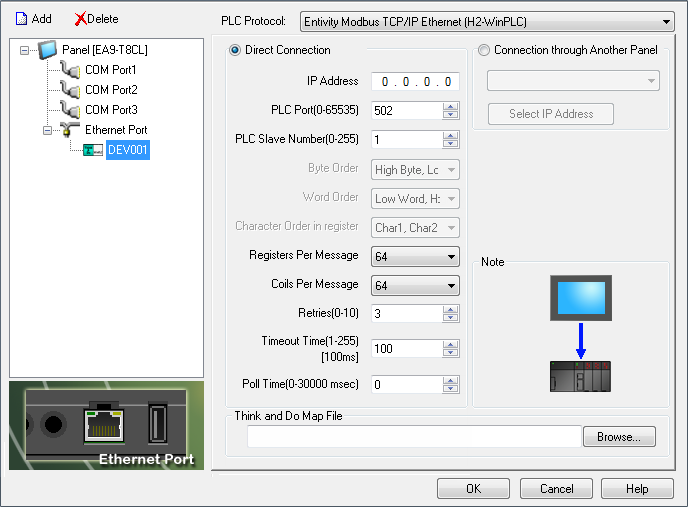Select the Panel [EA9-T8CL] tree node
The width and height of the screenshot is (688, 507).
[102, 50]
